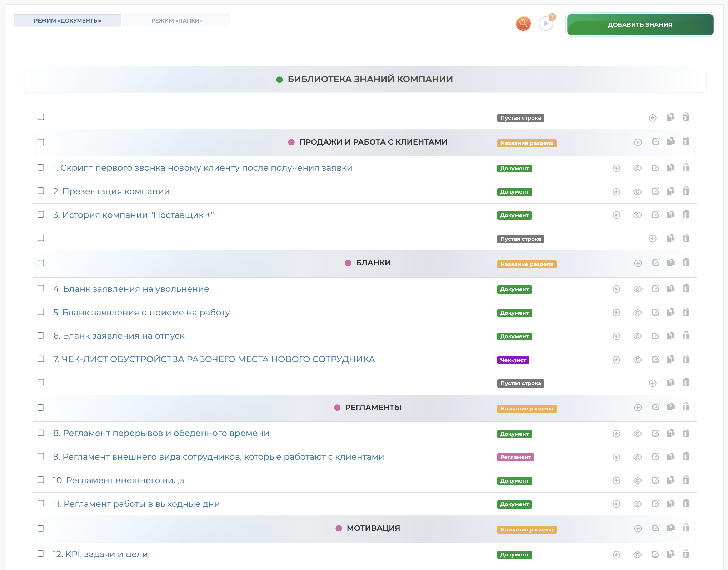Click the orange search icon
Screen dimensions: 728x570
[523, 24]
